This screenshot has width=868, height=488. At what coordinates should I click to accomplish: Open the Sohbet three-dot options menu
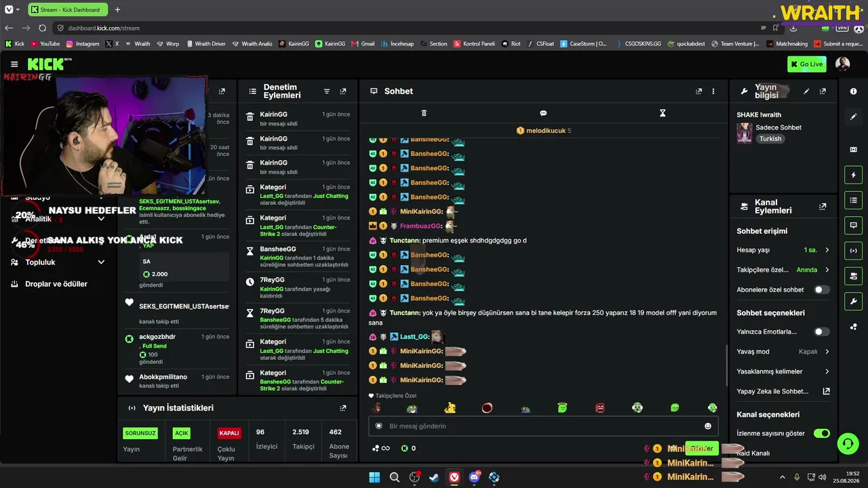[x=713, y=91]
